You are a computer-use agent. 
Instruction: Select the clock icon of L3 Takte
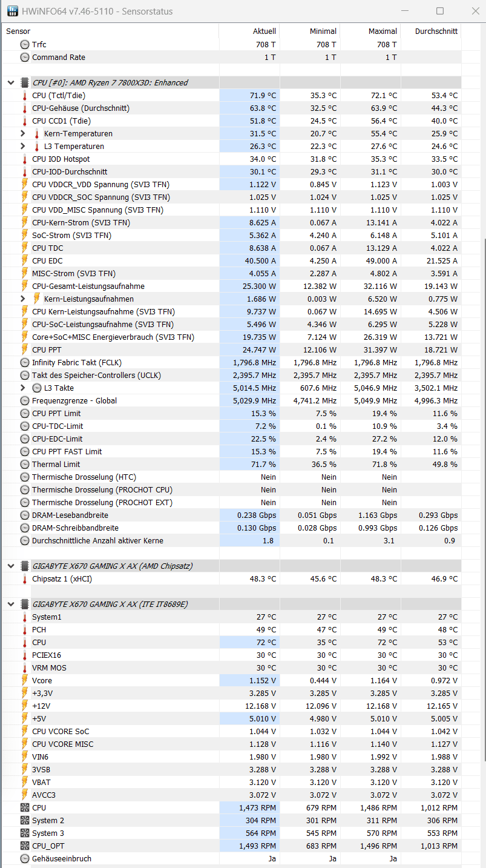37,388
